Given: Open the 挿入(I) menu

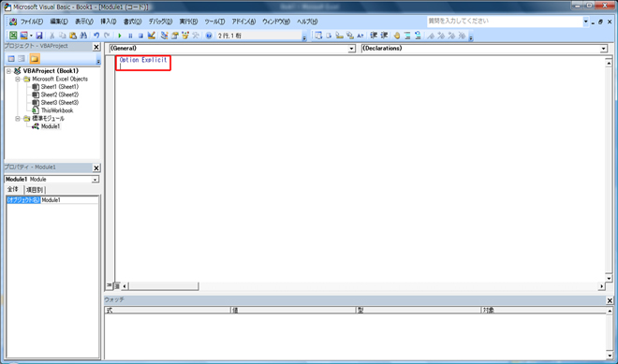Looking at the screenshot, I should coord(108,22).
